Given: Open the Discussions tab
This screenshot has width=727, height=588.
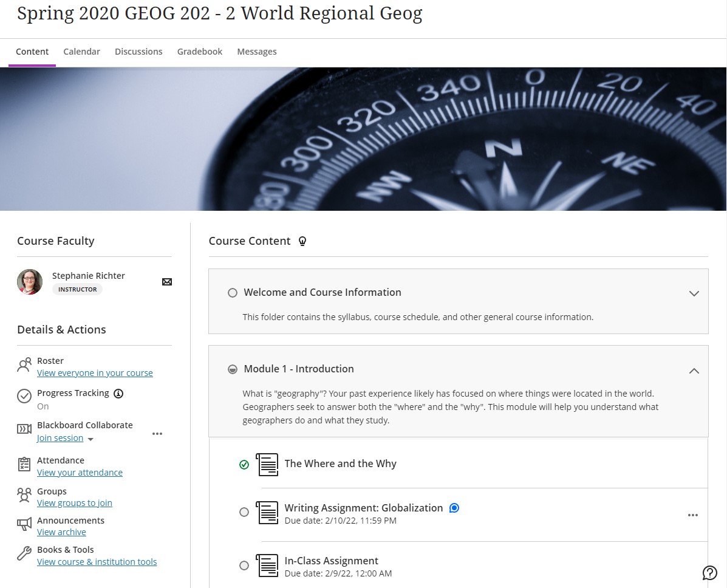Looking at the screenshot, I should [x=138, y=52].
